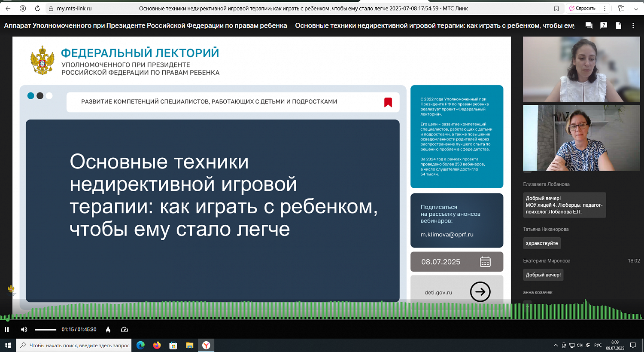Click the m.klimova@oprf.ru email on slide
Image resolution: width=644 pixels, height=352 pixels.
pyautogui.click(x=447, y=235)
